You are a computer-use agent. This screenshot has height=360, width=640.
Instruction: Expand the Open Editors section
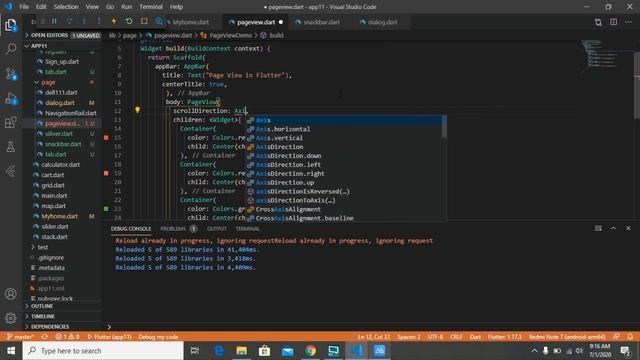[62, 36]
